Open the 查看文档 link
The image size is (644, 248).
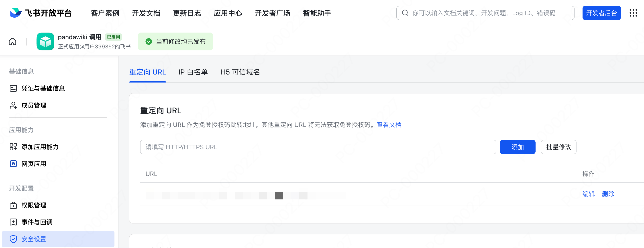[389, 125]
